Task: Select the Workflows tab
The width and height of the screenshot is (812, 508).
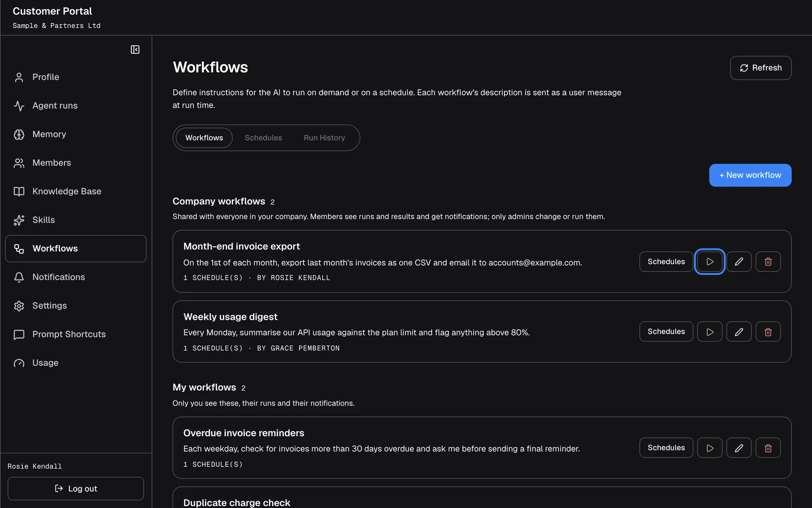Action: pyautogui.click(x=204, y=138)
